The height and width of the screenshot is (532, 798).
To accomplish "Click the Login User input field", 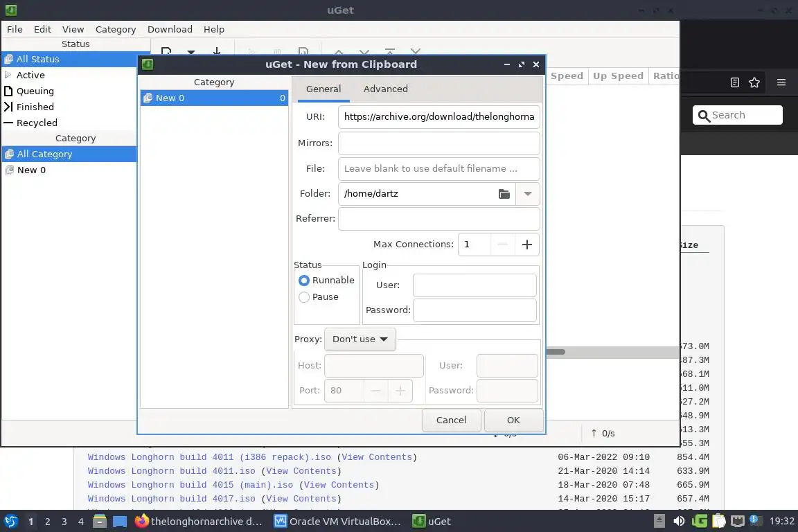I will [475, 285].
